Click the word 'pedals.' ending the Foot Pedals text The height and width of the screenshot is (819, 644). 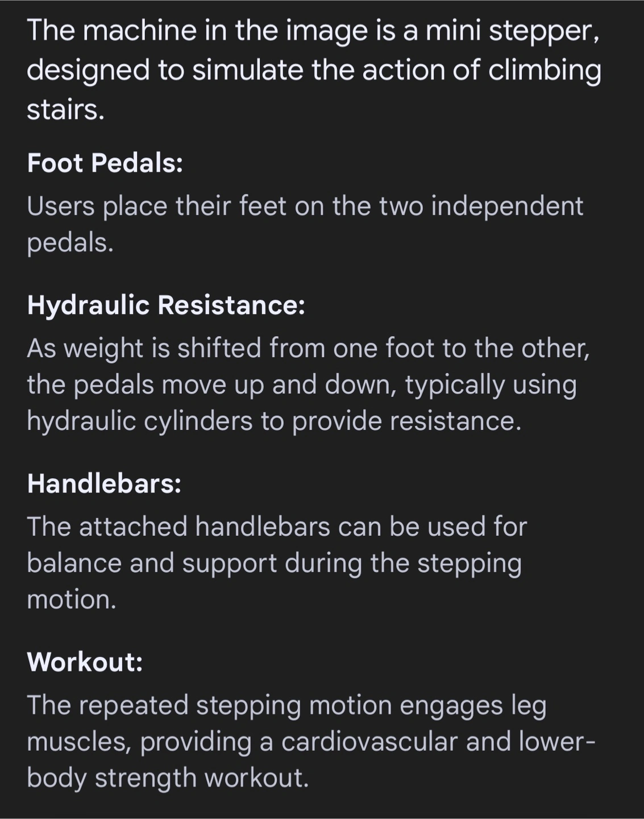(x=70, y=243)
